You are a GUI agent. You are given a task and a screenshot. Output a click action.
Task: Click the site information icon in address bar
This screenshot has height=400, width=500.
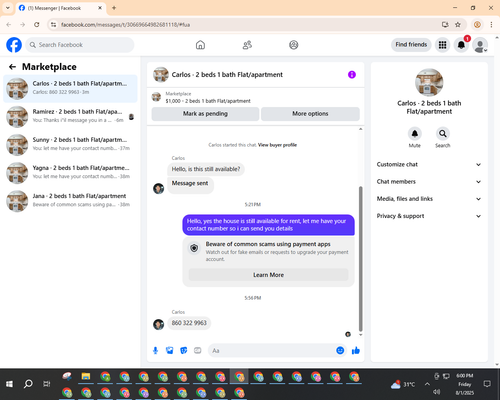pos(53,25)
